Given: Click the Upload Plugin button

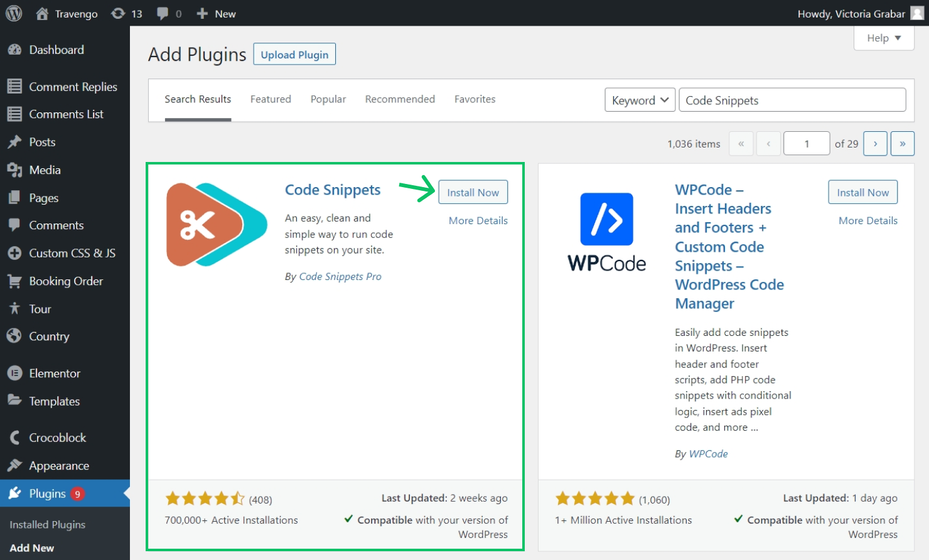Looking at the screenshot, I should tap(294, 54).
